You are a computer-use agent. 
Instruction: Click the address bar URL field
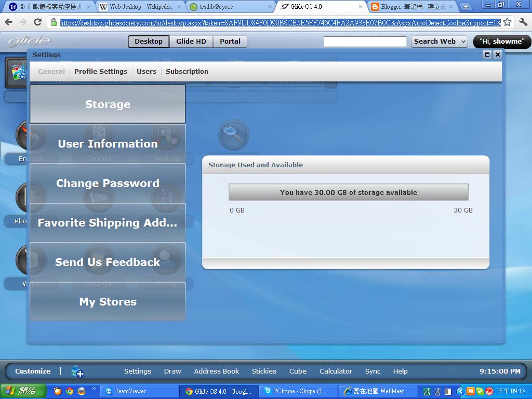[280, 23]
